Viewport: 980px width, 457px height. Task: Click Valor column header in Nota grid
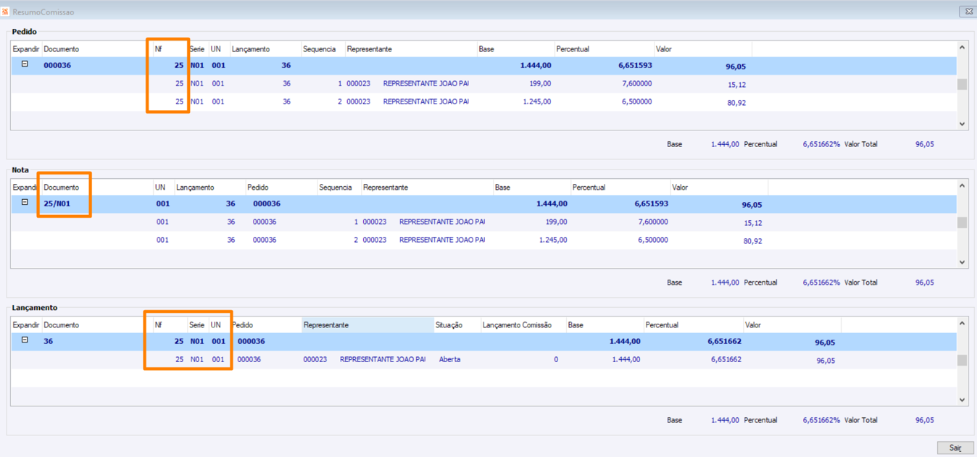pos(680,188)
